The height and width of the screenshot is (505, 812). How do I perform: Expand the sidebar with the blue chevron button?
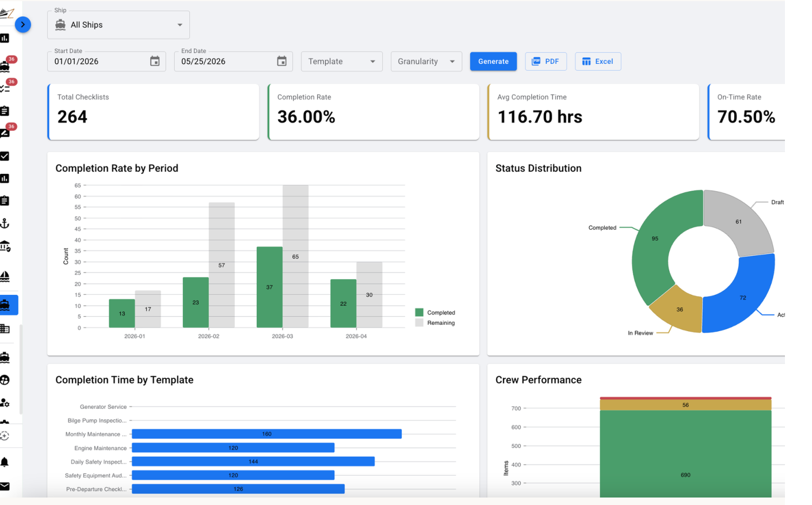[23, 25]
